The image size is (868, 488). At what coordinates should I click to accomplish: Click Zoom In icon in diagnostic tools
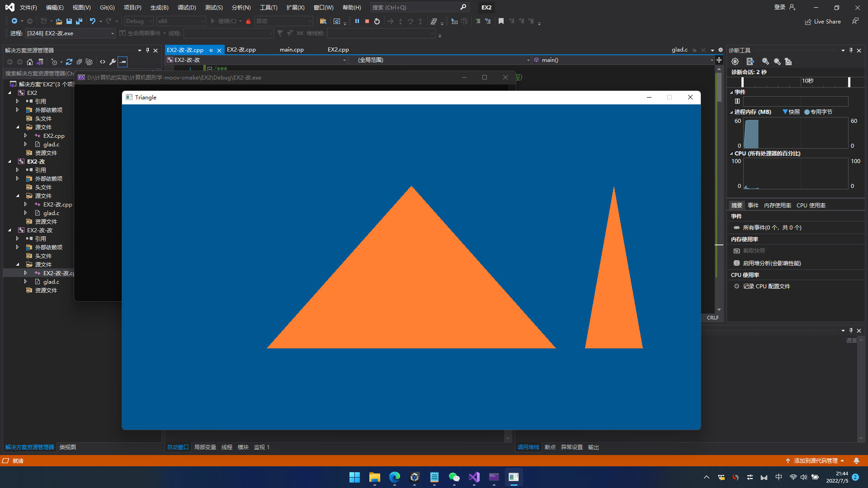[x=765, y=61]
